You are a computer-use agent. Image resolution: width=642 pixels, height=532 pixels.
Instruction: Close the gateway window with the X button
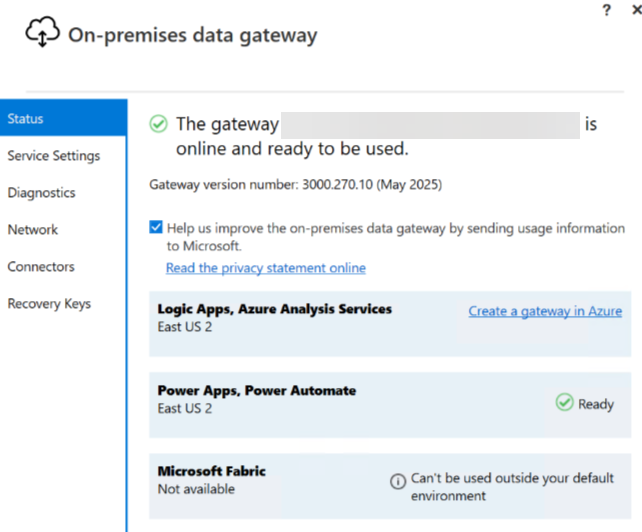click(x=637, y=9)
